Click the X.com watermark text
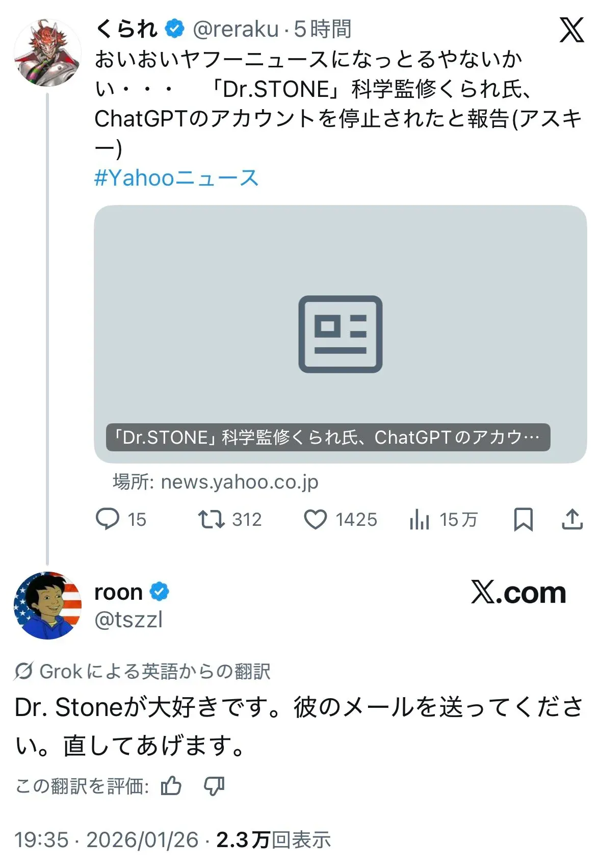The height and width of the screenshot is (868, 601). tap(517, 592)
